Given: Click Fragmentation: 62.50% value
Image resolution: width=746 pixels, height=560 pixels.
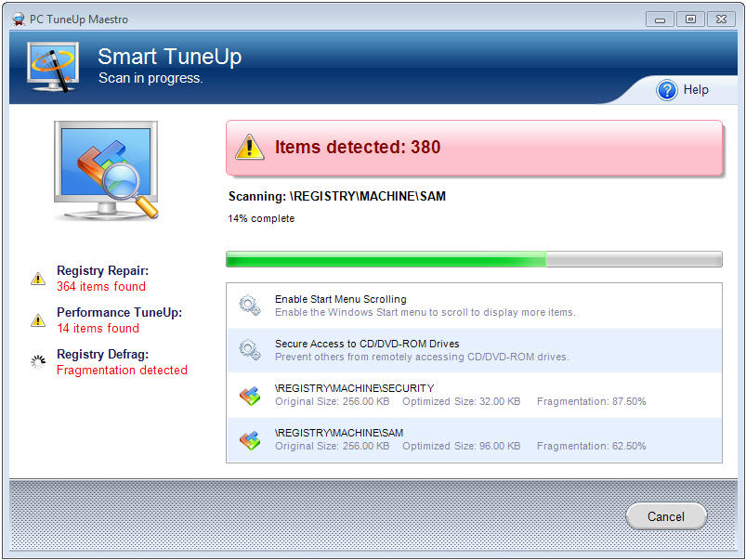Looking at the screenshot, I should pos(592,446).
